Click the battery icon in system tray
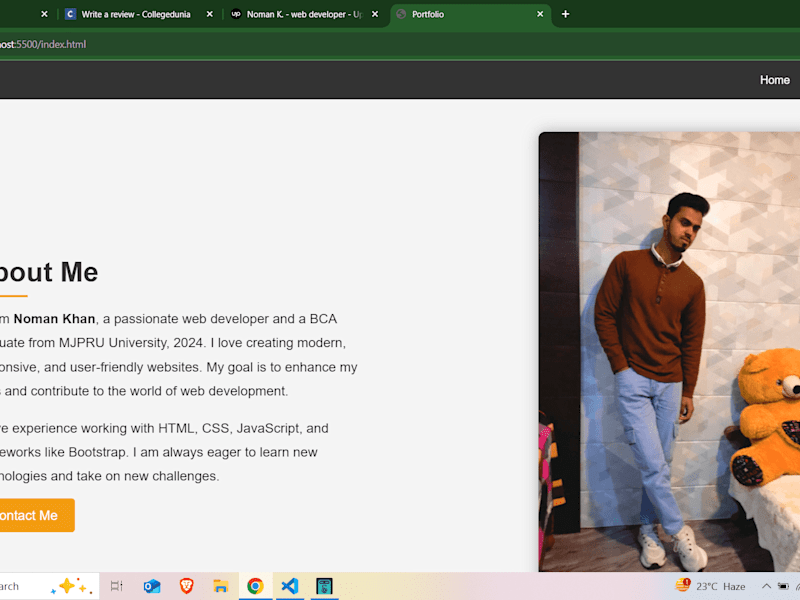This screenshot has height=600, width=800. tap(783, 586)
